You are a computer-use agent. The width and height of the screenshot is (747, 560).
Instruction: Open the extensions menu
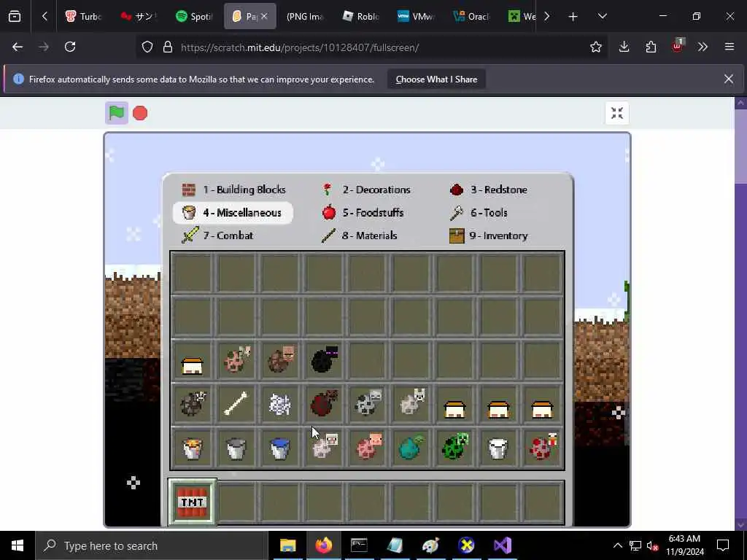tap(651, 47)
